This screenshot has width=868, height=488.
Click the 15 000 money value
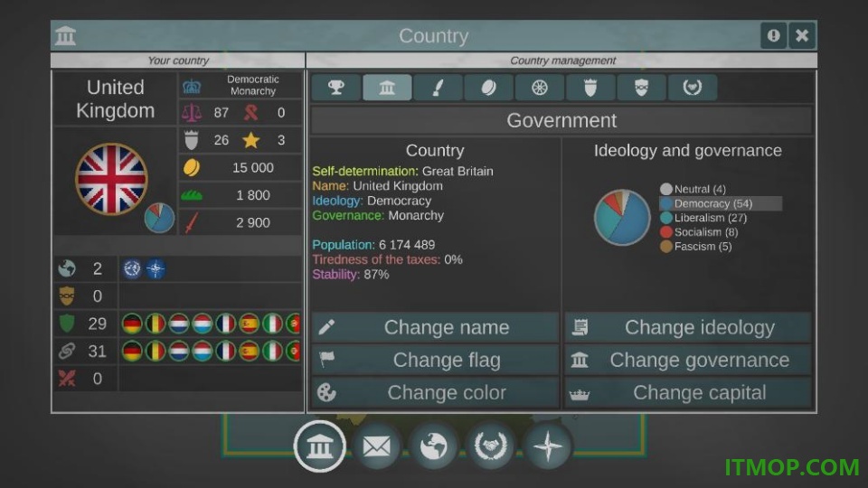[x=253, y=168]
